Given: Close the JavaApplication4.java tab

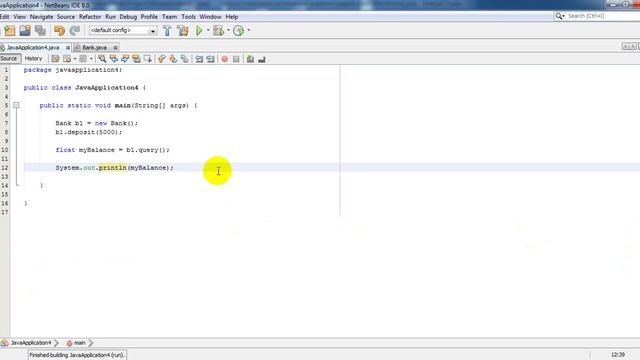Looking at the screenshot, I should click(68, 48).
